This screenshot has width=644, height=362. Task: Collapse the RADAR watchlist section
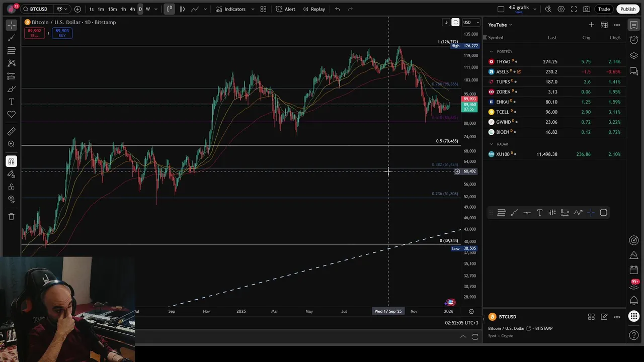[x=492, y=144]
